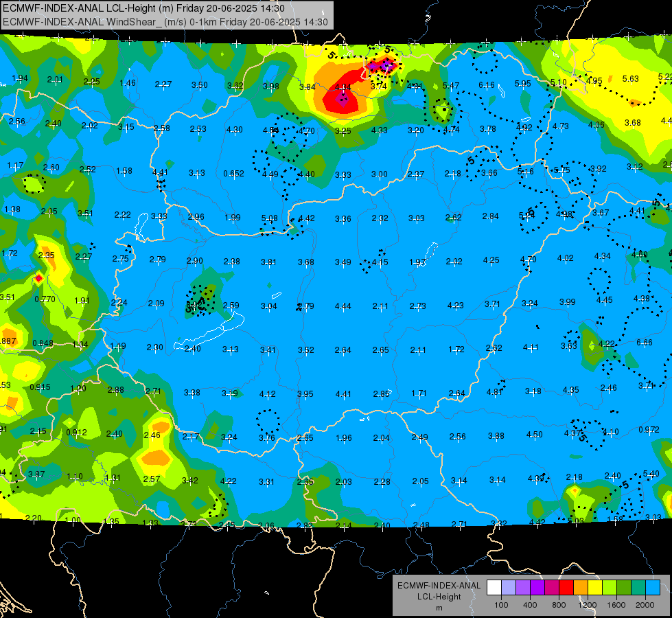Click the violet legend swatch
The width and height of the screenshot is (672, 618).
point(537,587)
